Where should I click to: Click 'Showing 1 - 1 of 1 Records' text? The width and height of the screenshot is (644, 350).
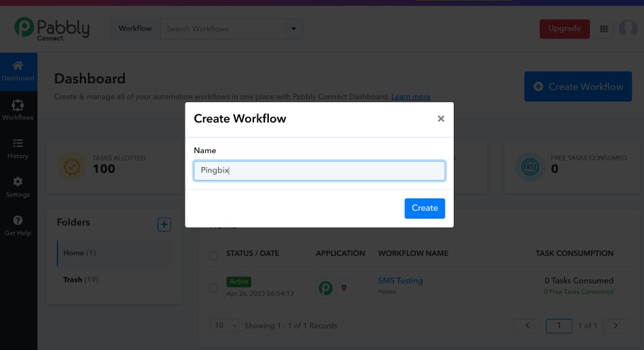[291, 326]
